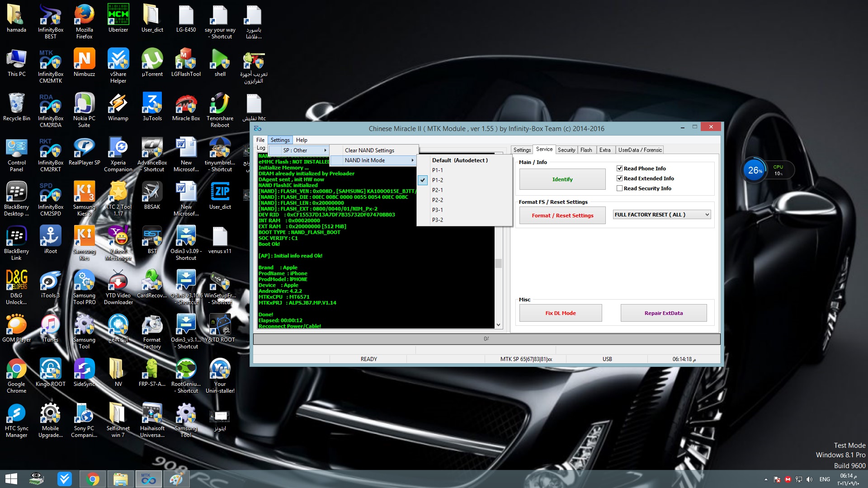Screen dimensions: 868x488
Task: Open File Explorer from the taskbar
Action: tap(120, 479)
